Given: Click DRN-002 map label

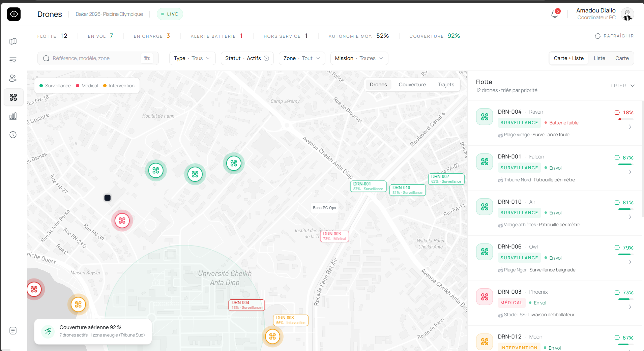Looking at the screenshot, I should point(446,179).
